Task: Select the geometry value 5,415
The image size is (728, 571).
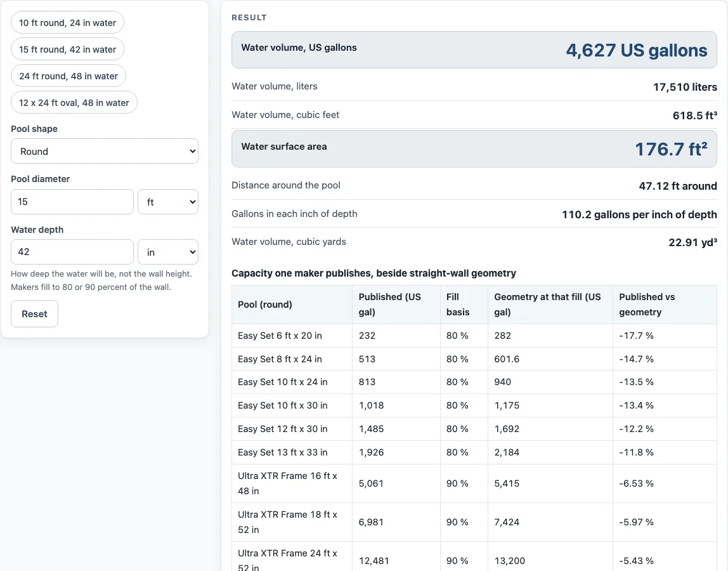Action: point(507,483)
